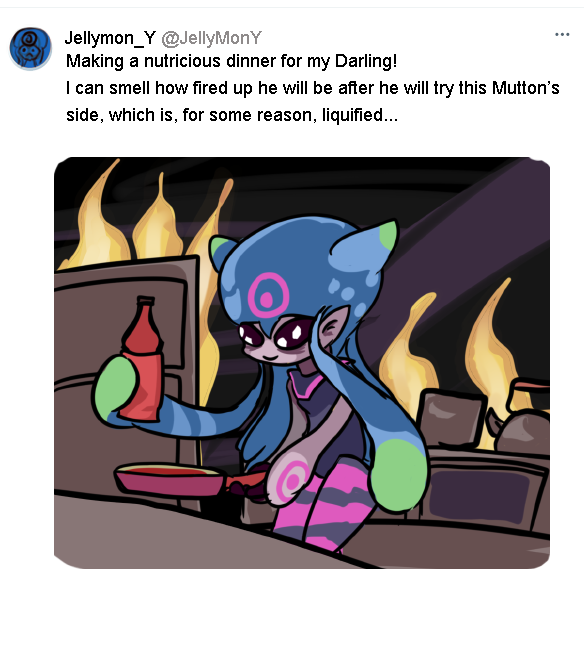Click the large green mitten on the right arm
Viewport: 584px width, 647px height.
pos(398,475)
